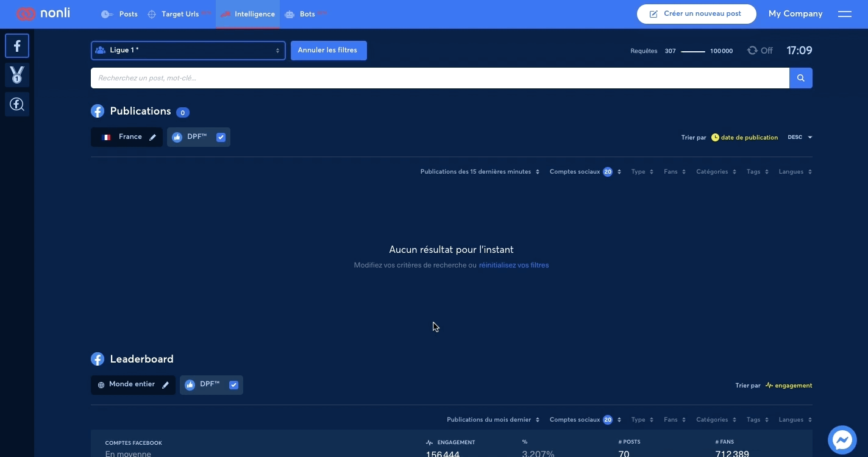Screen dimensions: 868x457
Task: Expand Comptes sociaux filter in Leaderboard
Action: [x=585, y=420]
